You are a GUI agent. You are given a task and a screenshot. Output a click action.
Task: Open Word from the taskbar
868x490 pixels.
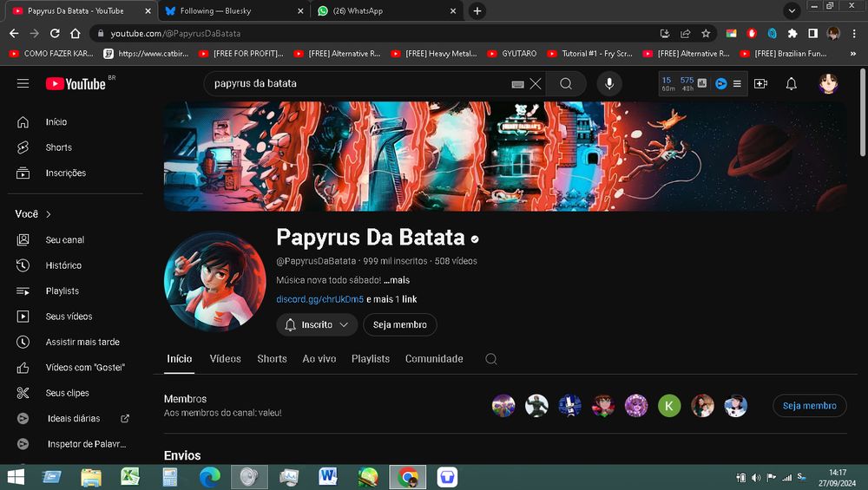click(x=328, y=477)
